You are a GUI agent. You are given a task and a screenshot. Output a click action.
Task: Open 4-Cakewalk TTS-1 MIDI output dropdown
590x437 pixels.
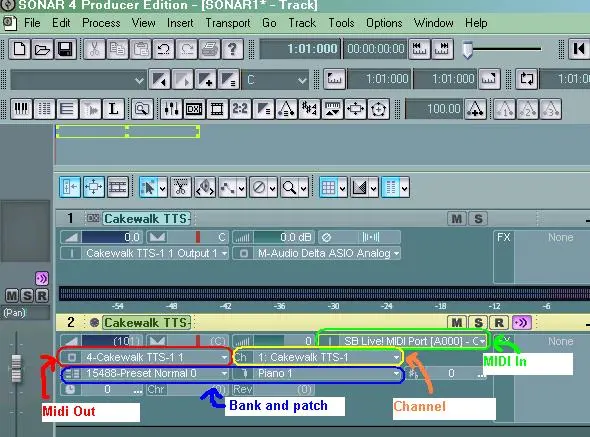(145, 357)
